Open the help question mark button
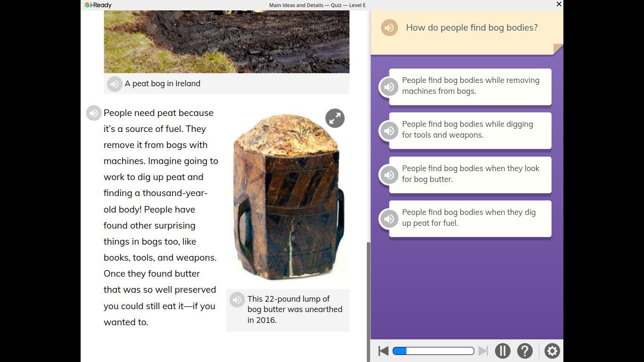This screenshot has height=362, width=644. tap(525, 351)
